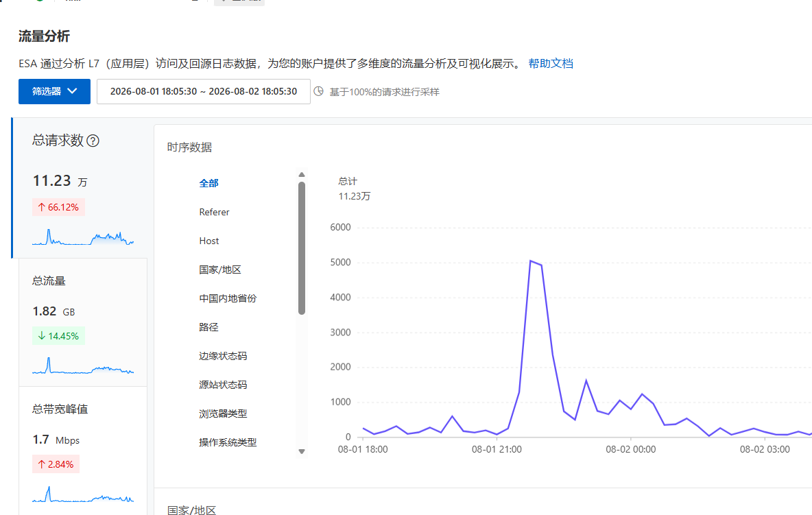Click the dimension list scroll-up arrow

[x=302, y=175]
